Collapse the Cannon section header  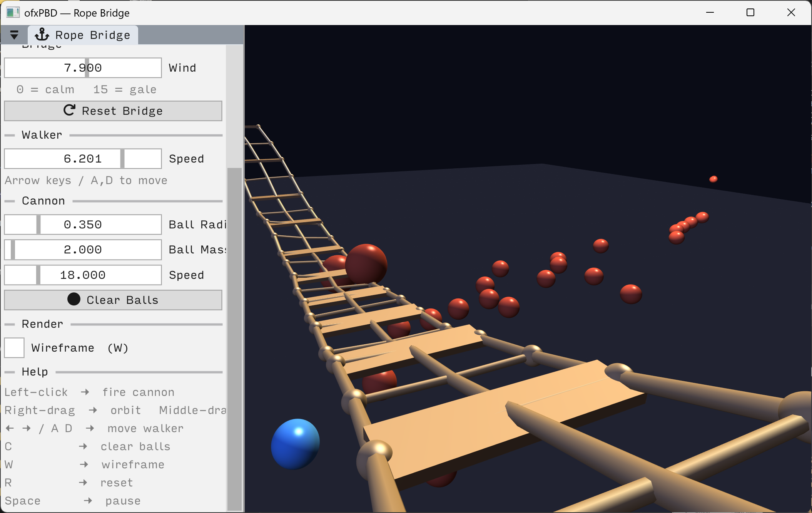coord(113,201)
